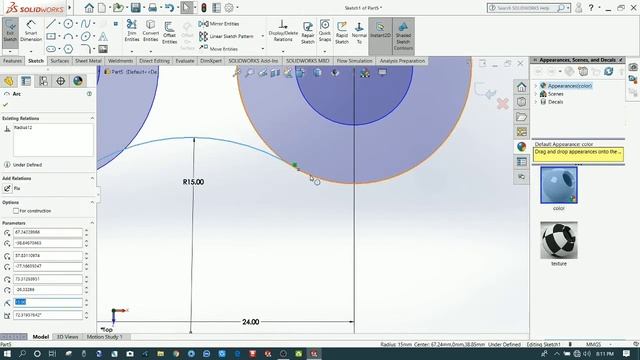
Task: Open the Line tool dropdown arrow
Action: coord(60,24)
